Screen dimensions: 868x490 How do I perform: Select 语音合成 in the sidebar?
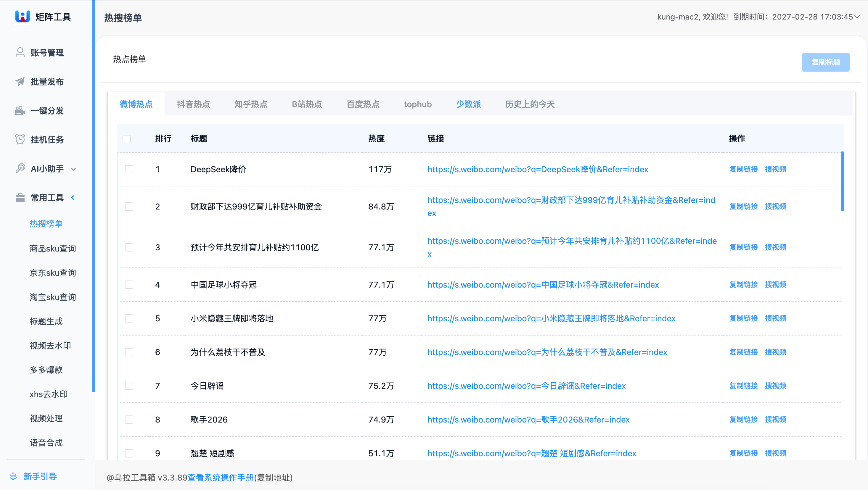[46, 443]
